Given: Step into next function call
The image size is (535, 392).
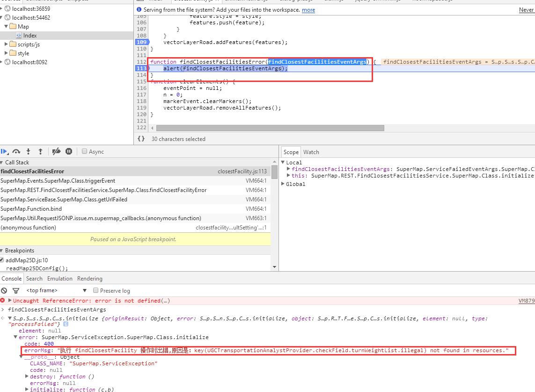Looking at the screenshot, I should [x=29, y=152].
